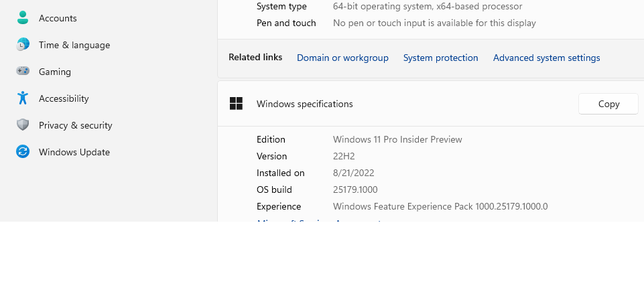Image resolution: width=644 pixels, height=308 pixels.
Task: Select the Accessibility text label
Action: pos(64,98)
